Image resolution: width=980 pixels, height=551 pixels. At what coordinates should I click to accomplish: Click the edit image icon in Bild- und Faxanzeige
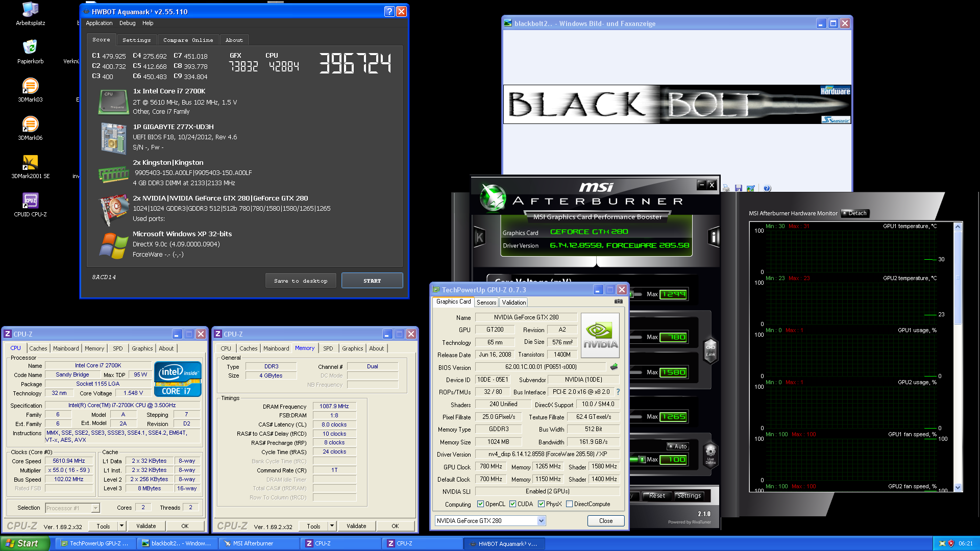[750, 188]
